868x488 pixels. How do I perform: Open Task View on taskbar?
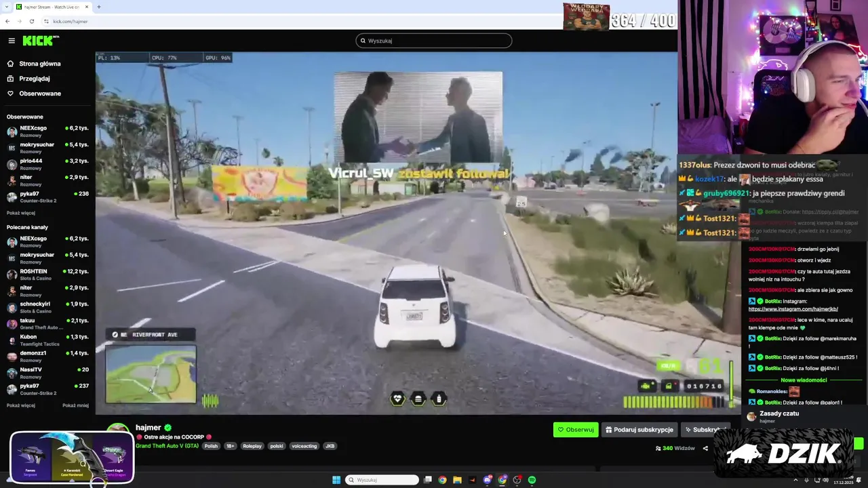(x=428, y=480)
